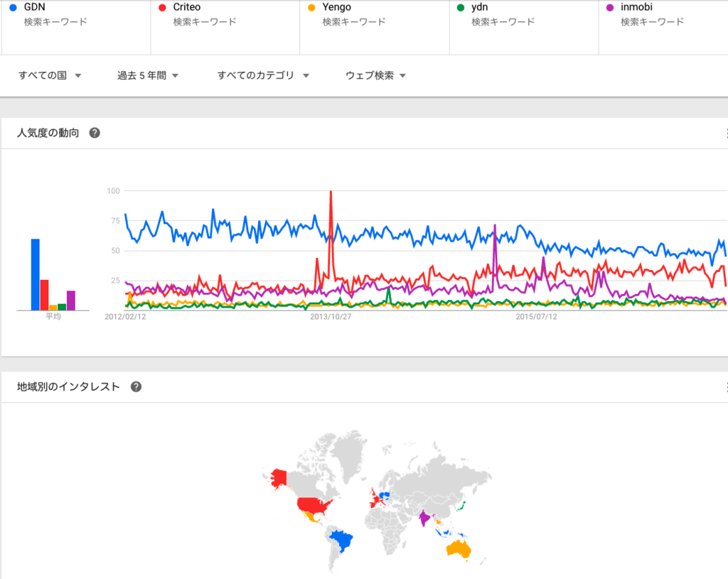This screenshot has height=579, width=728.
Task: Click the help icon beside 人気度の動向
Action: [95, 133]
